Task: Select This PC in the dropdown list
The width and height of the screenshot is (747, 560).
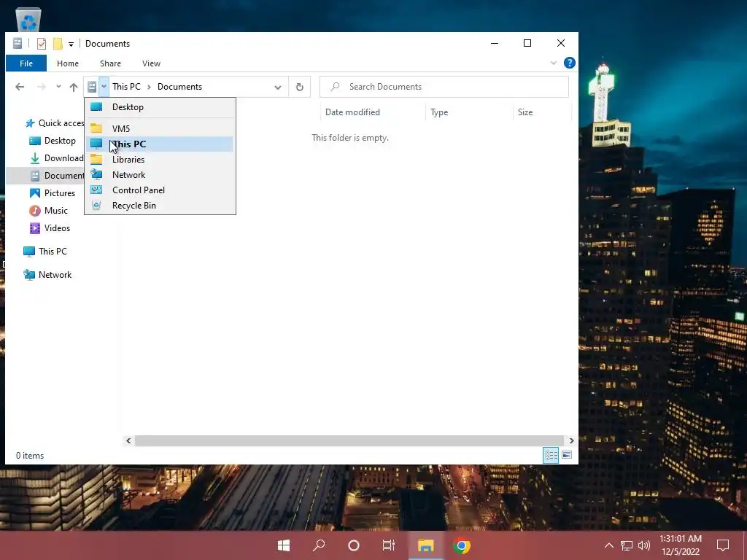Action: pos(160,144)
